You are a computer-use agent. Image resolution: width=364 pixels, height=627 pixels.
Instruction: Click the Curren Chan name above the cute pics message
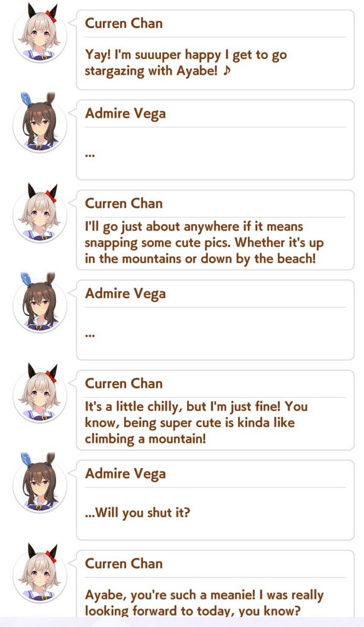point(124,203)
